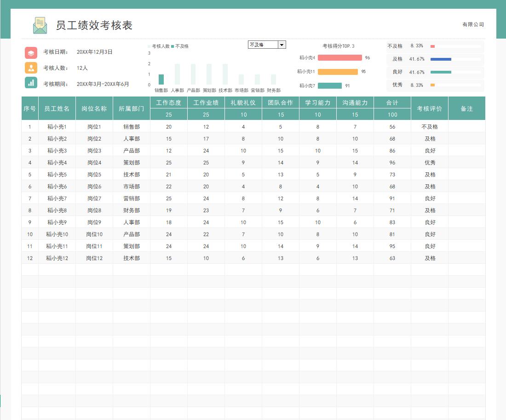Select the 备注 header cell
Screen dimensions: 506x420
466,109
